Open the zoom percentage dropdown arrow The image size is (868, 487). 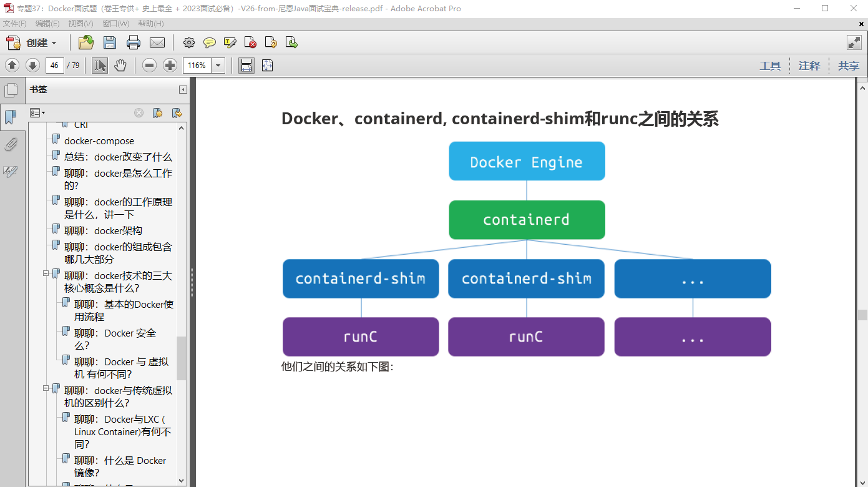[x=218, y=66]
